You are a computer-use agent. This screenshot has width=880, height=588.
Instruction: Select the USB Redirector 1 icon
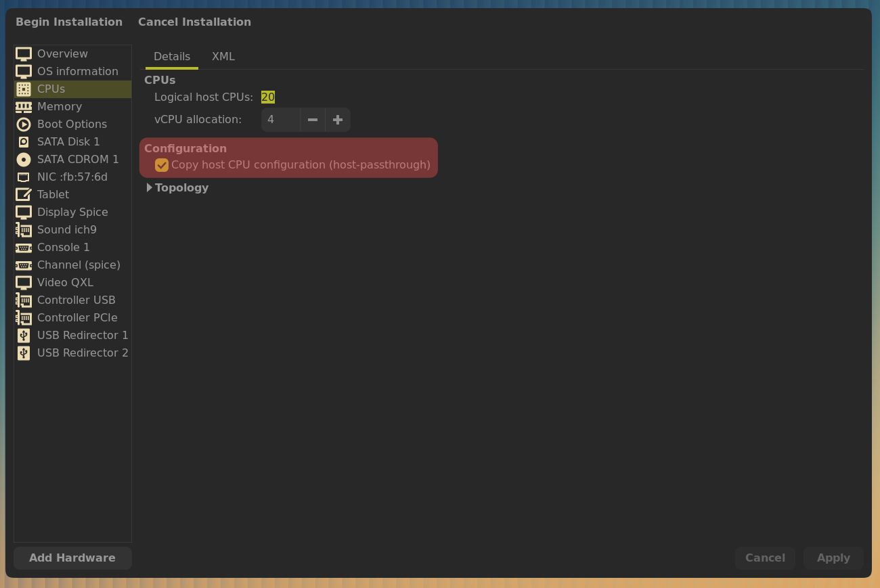[x=24, y=336]
